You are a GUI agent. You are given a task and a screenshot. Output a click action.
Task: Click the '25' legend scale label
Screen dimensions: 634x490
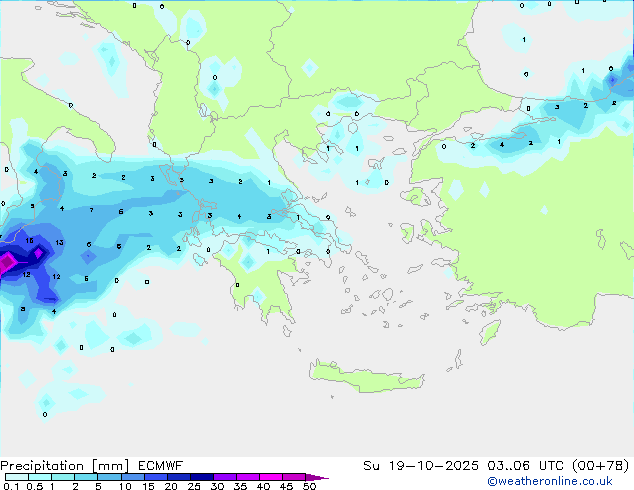[194, 486]
